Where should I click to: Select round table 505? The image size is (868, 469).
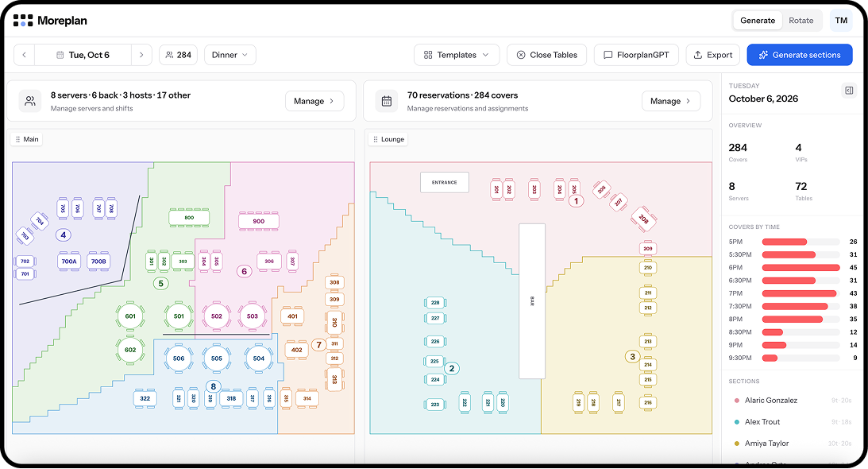point(217,359)
